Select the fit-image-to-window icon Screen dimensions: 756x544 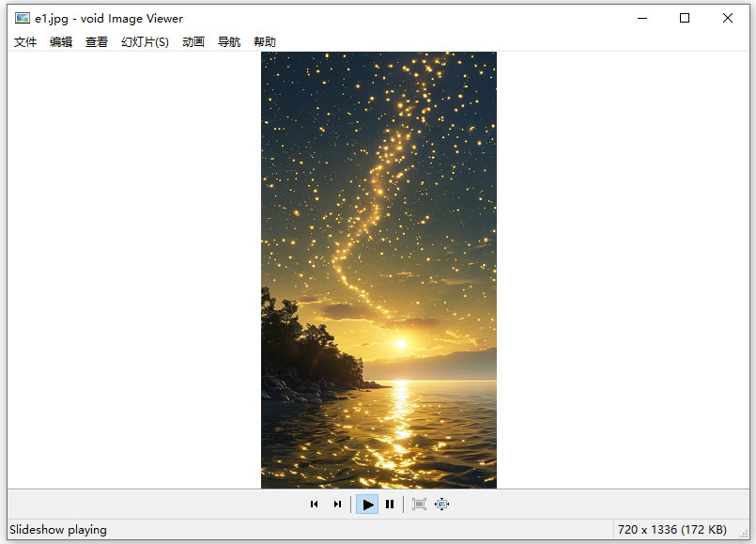pos(419,504)
